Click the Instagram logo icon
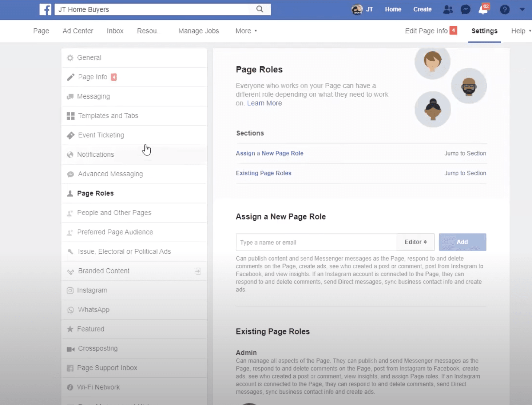The height and width of the screenshot is (405, 532). coord(70,290)
